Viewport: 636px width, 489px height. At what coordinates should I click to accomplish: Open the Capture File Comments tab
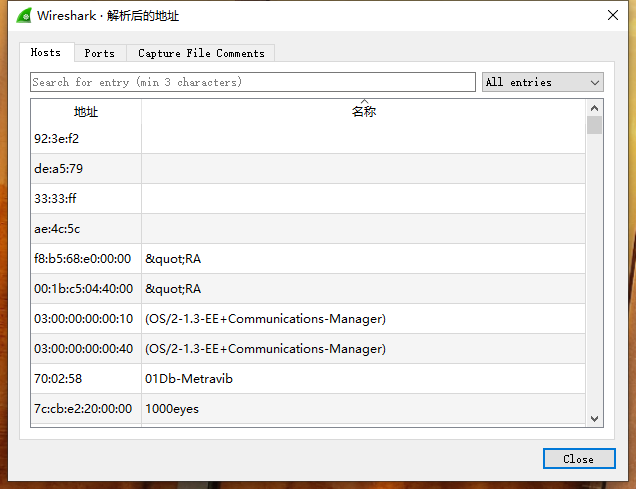(x=201, y=53)
